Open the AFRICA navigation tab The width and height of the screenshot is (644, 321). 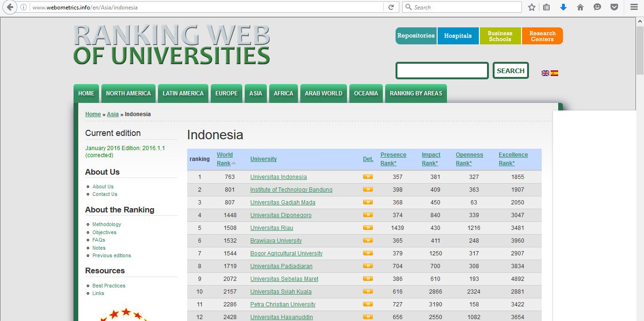[x=283, y=93]
